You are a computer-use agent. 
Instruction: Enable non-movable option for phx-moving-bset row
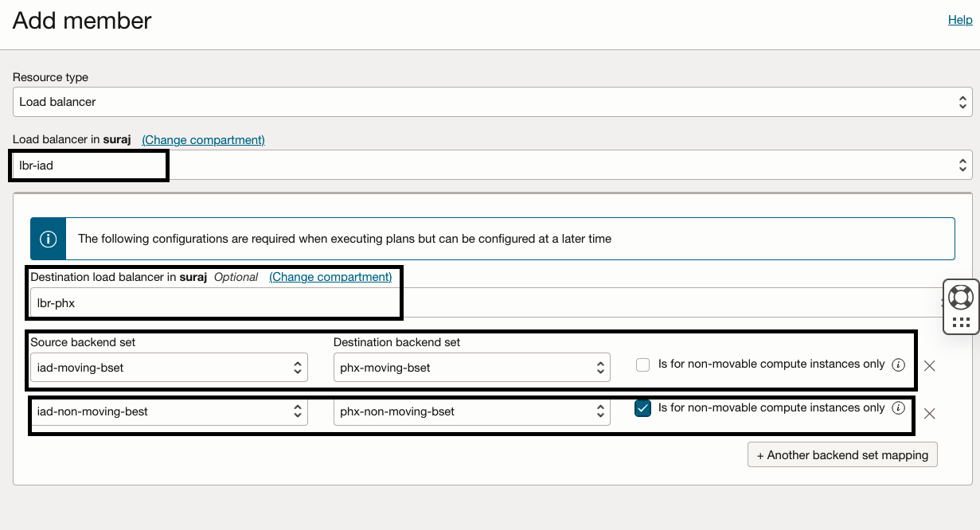643,364
